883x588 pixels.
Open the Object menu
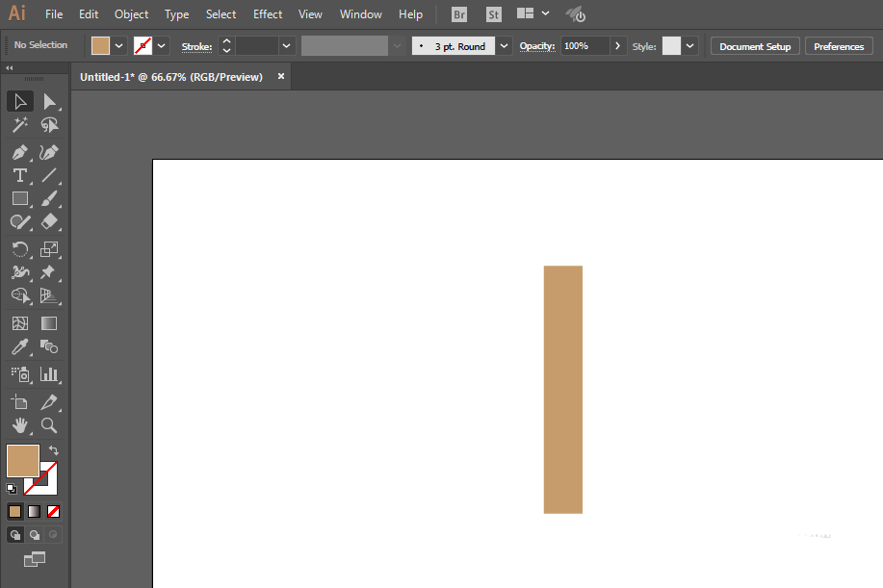(x=131, y=14)
